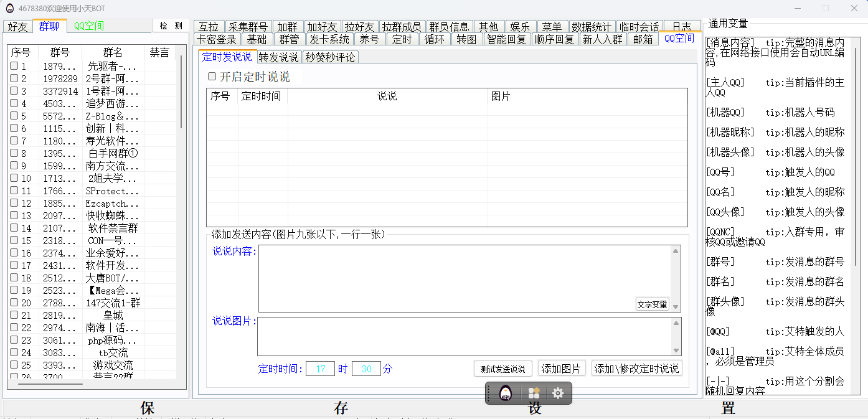Viewport: 868px width, 419px height.
Task: Switch to the 转发说说 tab
Action: [x=278, y=57]
